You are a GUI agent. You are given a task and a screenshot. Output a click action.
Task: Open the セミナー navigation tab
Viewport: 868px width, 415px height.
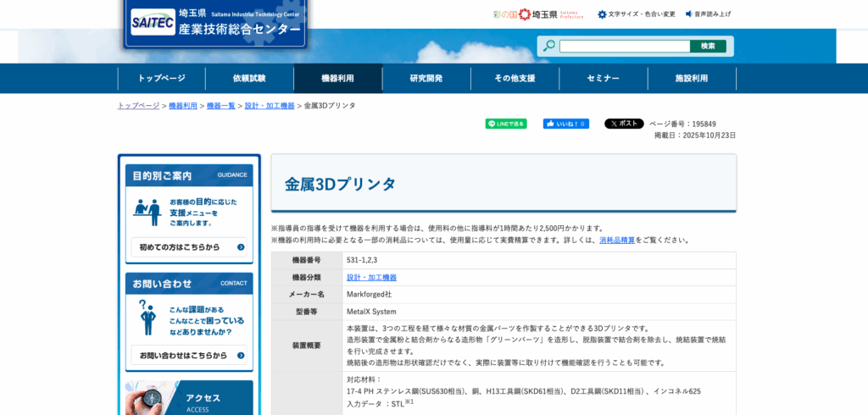tap(604, 79)
